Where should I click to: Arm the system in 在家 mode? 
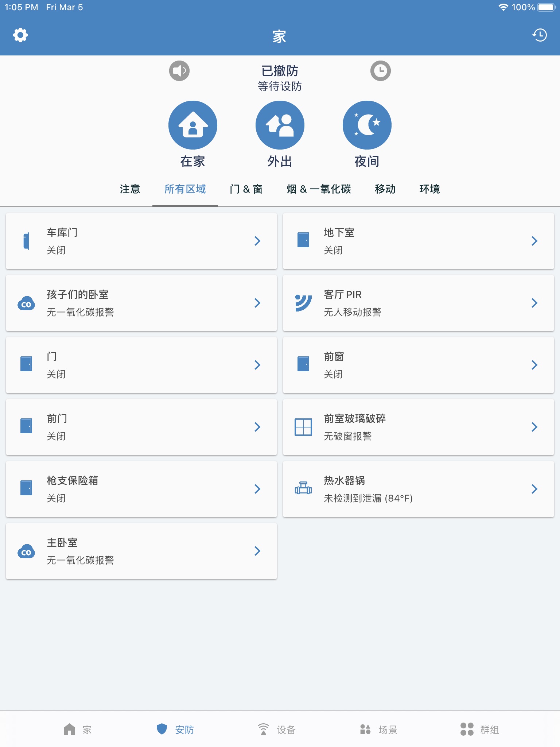pos(193,125)
